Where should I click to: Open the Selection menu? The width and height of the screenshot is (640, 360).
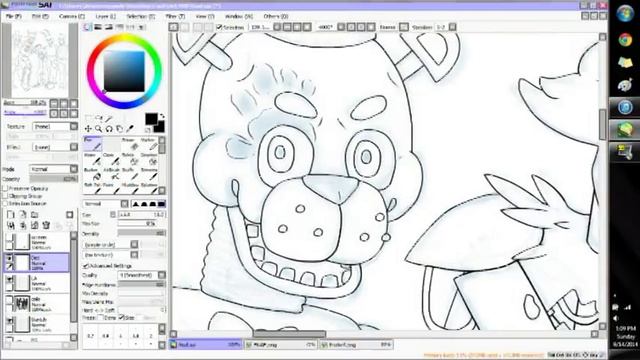pos(140,16)
